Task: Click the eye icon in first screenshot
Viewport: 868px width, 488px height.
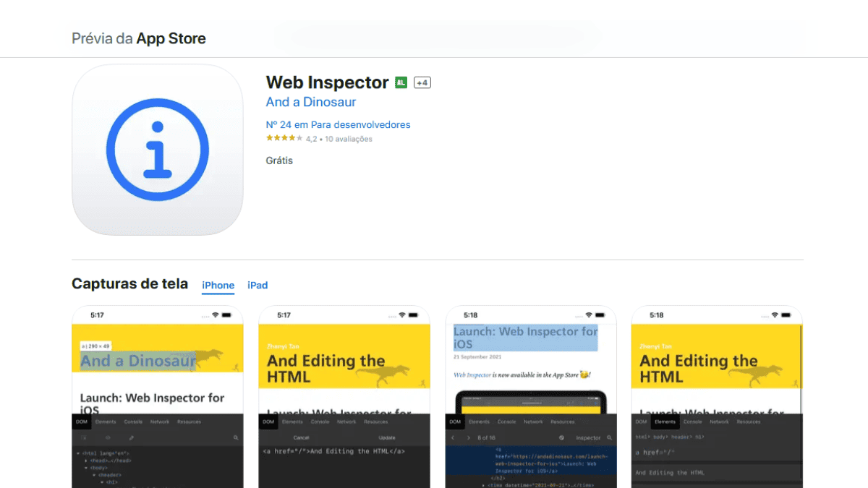Action: pyautogui.click(x=108, y=438)
